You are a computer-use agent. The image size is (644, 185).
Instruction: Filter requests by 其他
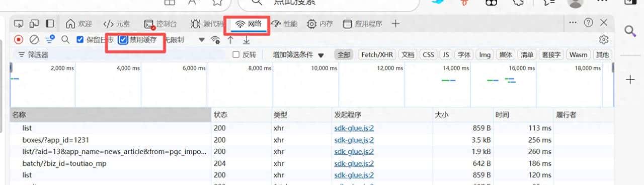pyautogui.click(x=602, y=54)
